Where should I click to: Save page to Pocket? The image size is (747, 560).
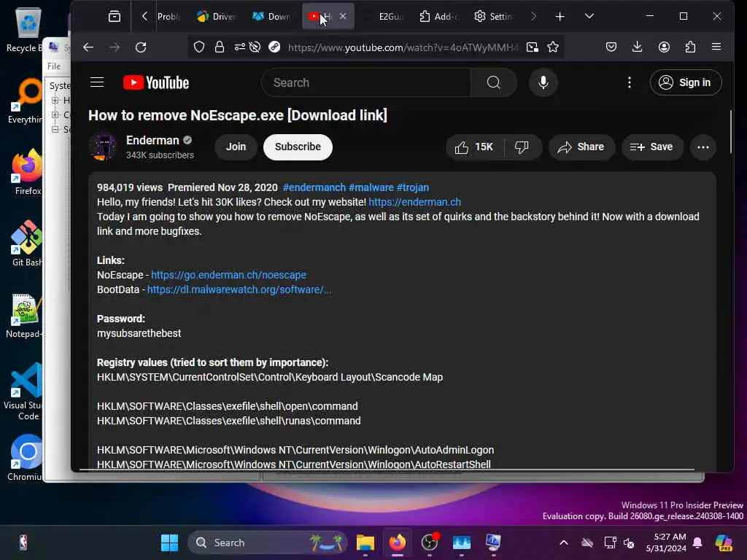[x=611, y=47]
